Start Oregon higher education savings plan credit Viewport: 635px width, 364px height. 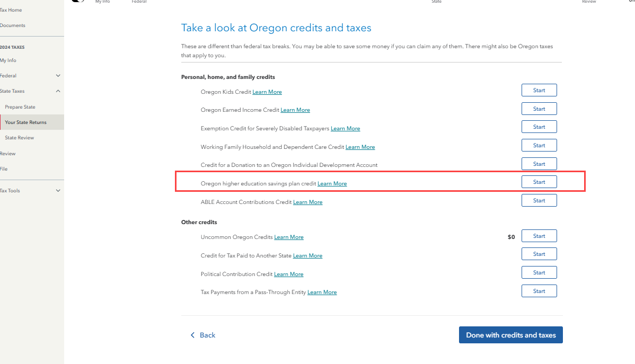pyautogui.click(x=539, y=182)
